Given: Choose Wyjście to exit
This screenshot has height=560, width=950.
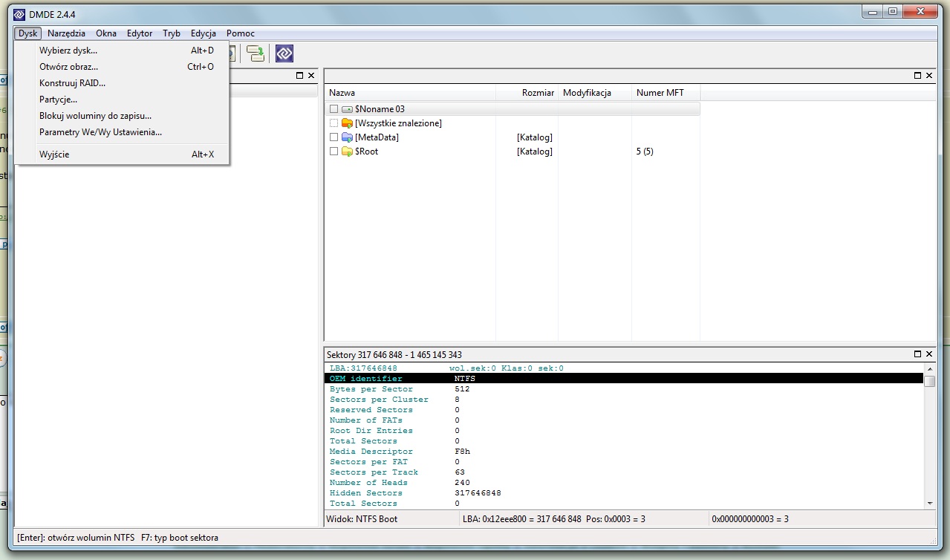Looking at the screenshot, I should tap(122, 154).
